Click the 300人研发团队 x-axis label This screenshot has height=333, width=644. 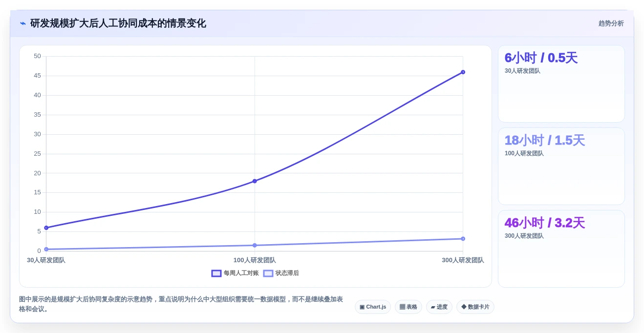(463, 260)
